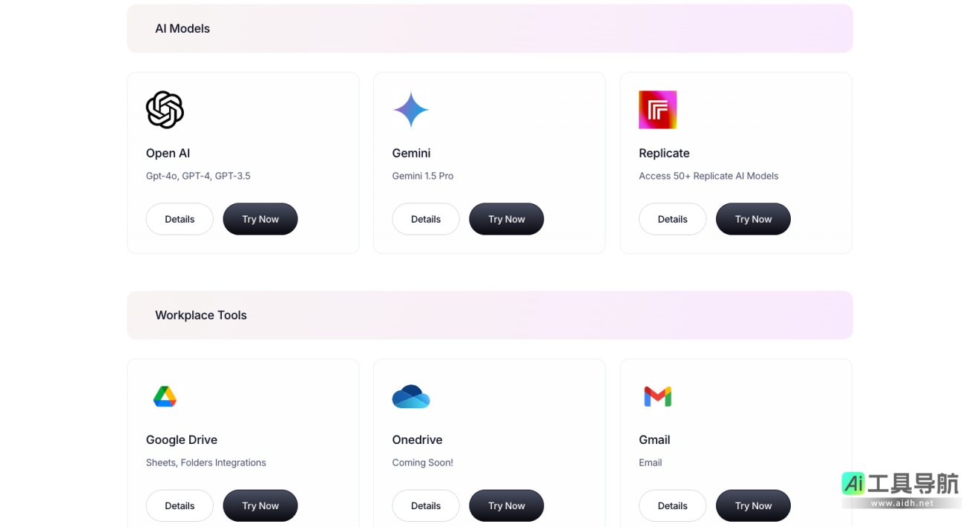
Task: Click the AI工具导航 watermark logo
Action: point(901,488)
